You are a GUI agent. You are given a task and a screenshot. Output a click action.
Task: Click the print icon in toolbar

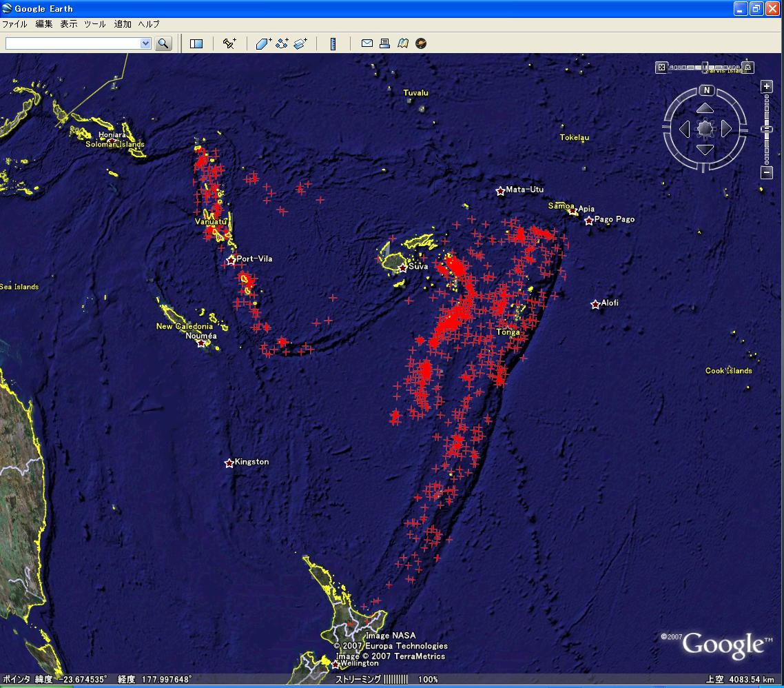pos(385,43)
